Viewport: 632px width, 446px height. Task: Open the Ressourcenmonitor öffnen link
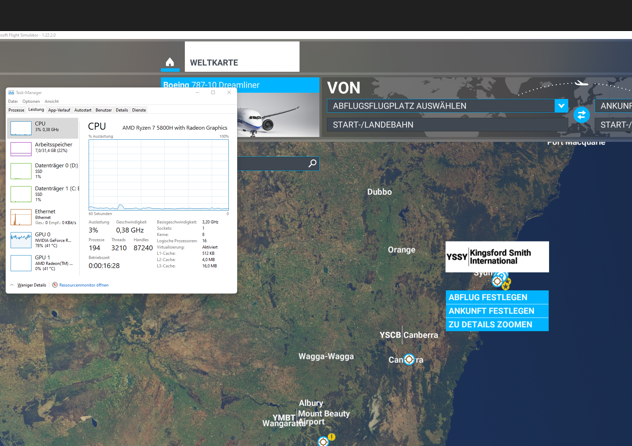[x=82, y=285]
